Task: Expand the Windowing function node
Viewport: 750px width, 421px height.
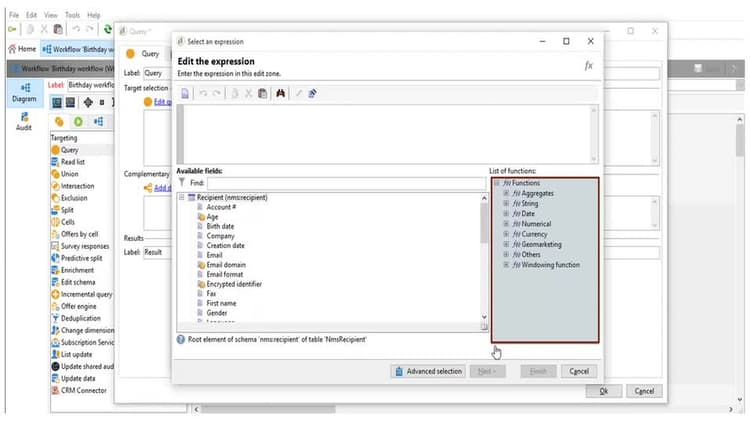Action: [506, 265]
